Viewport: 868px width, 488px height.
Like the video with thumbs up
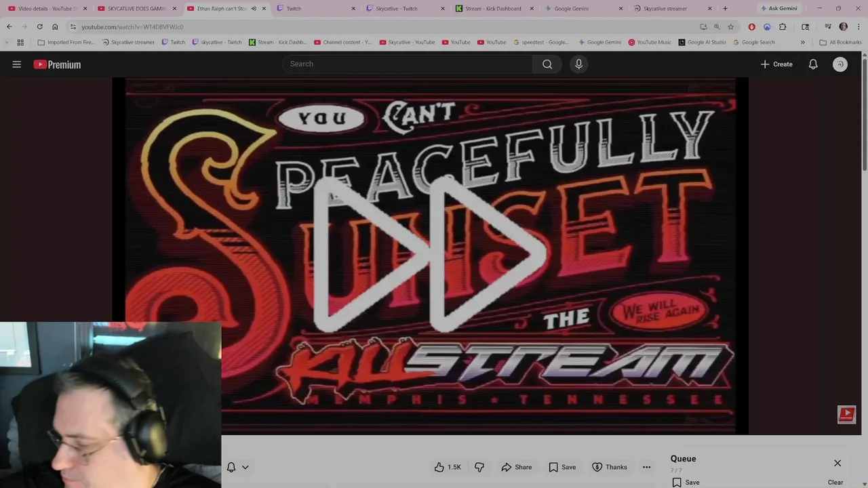pos(448,467)
